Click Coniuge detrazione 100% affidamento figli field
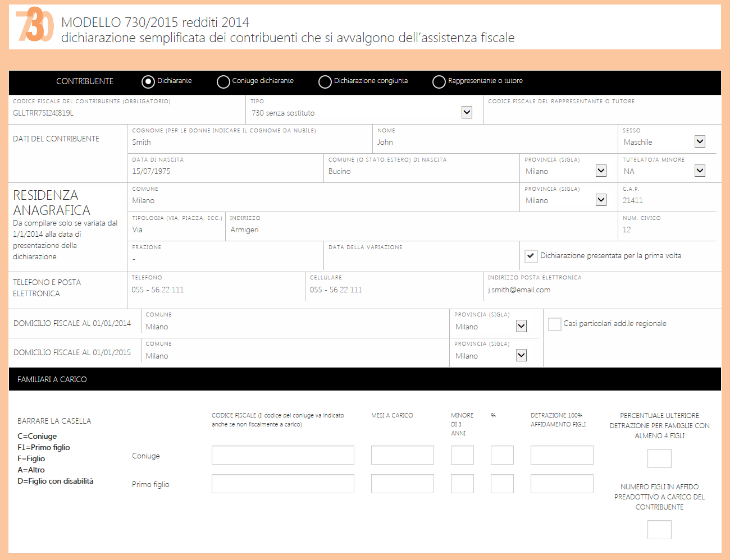 [562, 455]
